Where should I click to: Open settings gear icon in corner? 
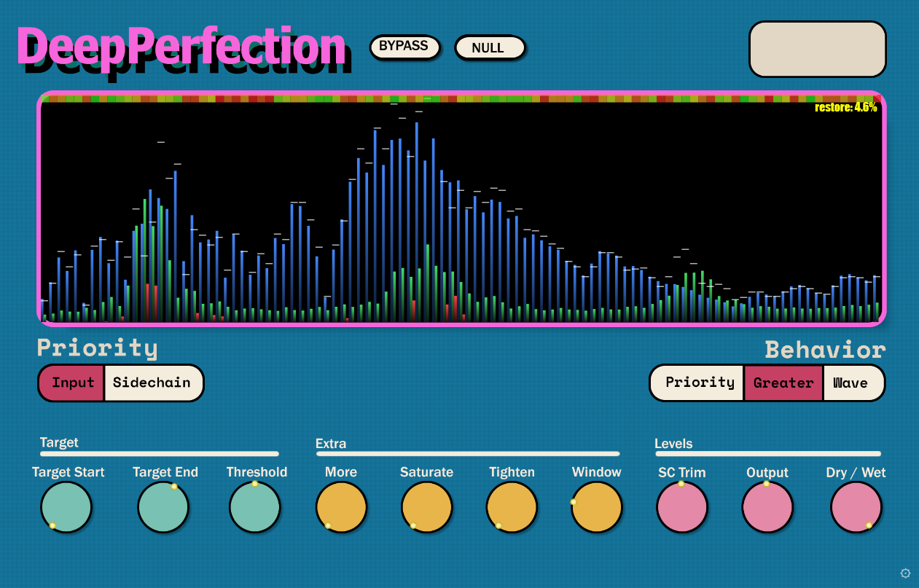click(x=905, y=573)
